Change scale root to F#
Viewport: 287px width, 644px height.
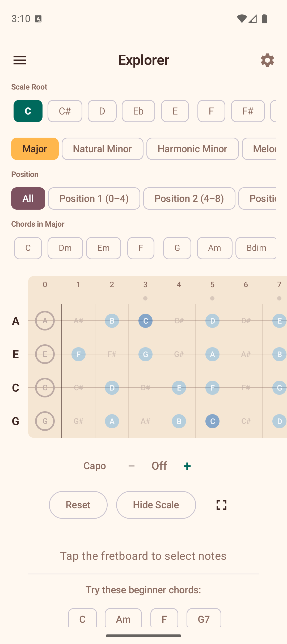pos(248,111)
